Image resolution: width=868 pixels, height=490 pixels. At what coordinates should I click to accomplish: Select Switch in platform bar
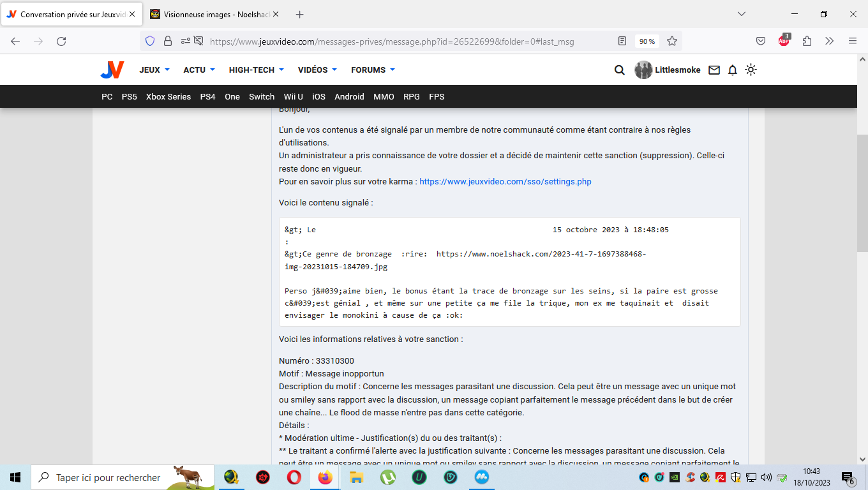coord(262,97)
